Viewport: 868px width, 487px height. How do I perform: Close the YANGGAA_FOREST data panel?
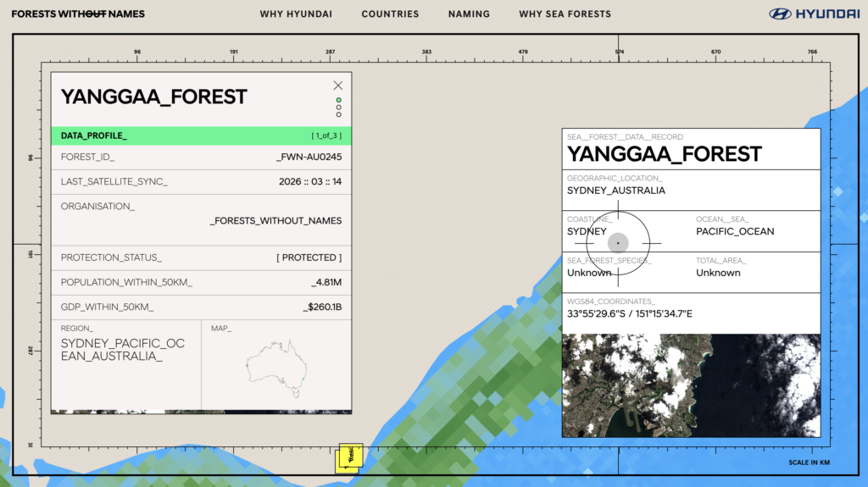[x=338, y=86]
